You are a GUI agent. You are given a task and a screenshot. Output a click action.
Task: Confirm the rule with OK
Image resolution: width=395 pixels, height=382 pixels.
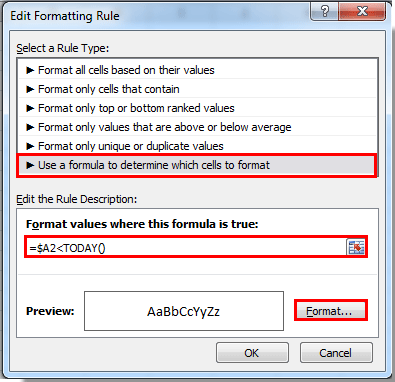pos(252,353)
